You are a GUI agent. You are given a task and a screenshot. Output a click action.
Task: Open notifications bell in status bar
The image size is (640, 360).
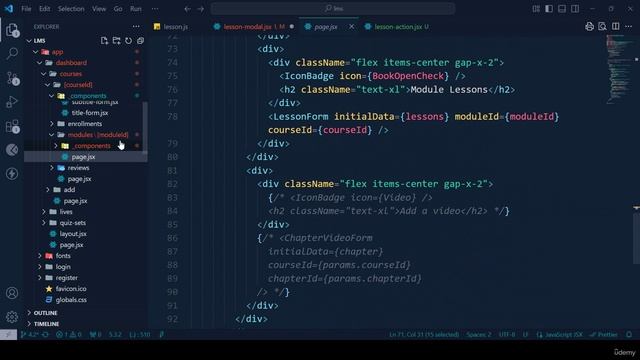(x=629, y=334)
